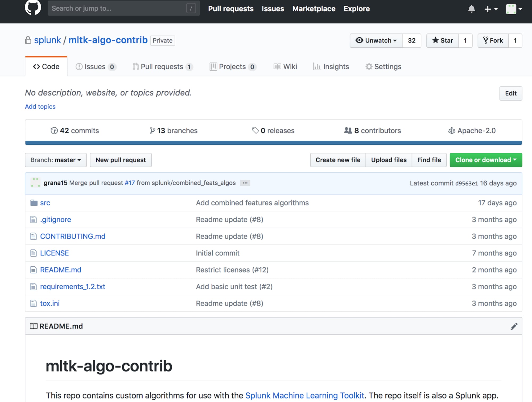Open Pull requests in top navigation
Screen dimensions: 532x402
tap(231, 9)
